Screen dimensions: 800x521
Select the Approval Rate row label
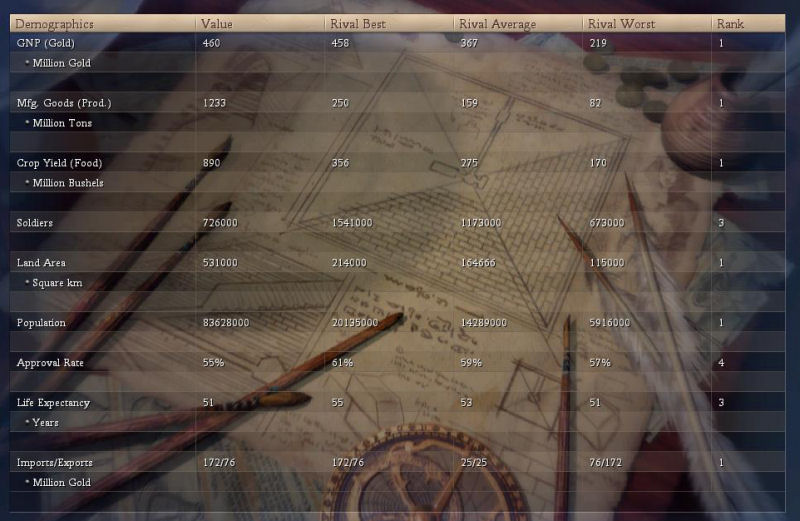click(50, 363)
